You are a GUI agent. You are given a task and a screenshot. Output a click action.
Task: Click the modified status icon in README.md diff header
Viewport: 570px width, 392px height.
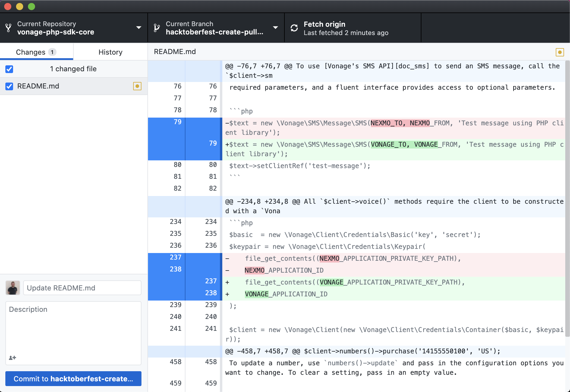[560, 52]
